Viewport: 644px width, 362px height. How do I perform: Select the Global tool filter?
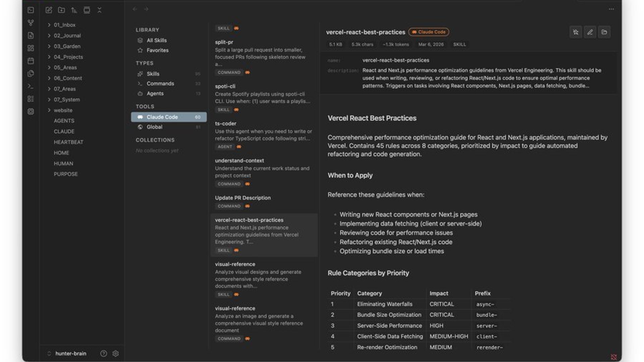click(154, 127)
